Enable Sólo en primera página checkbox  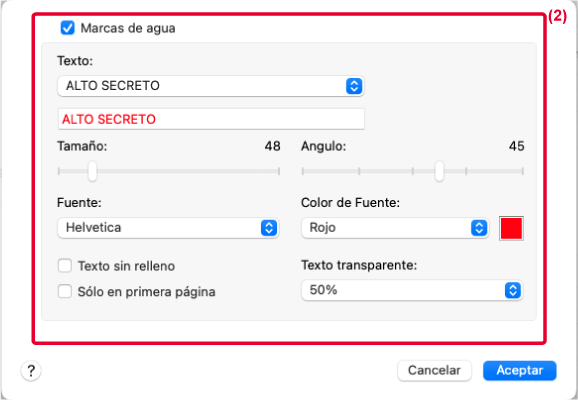coord(65,291)
